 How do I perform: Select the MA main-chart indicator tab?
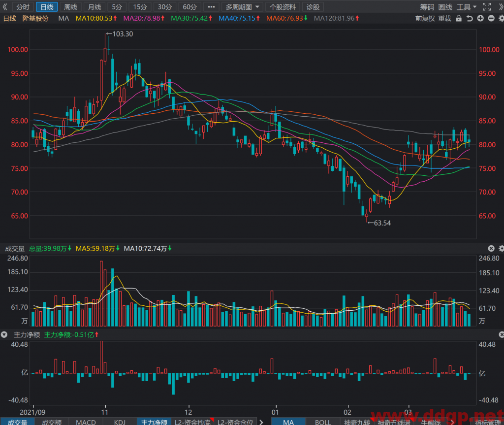[288, 422]
